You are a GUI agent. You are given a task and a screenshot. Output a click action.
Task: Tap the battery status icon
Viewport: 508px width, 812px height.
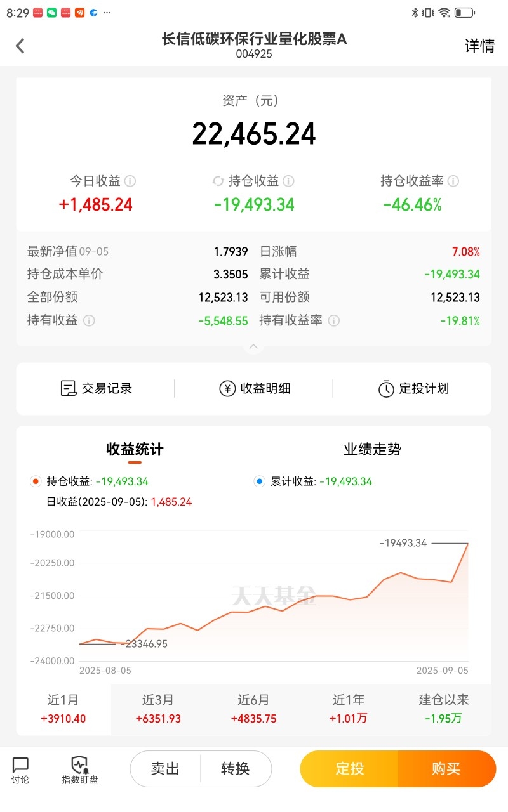point(465,13)
